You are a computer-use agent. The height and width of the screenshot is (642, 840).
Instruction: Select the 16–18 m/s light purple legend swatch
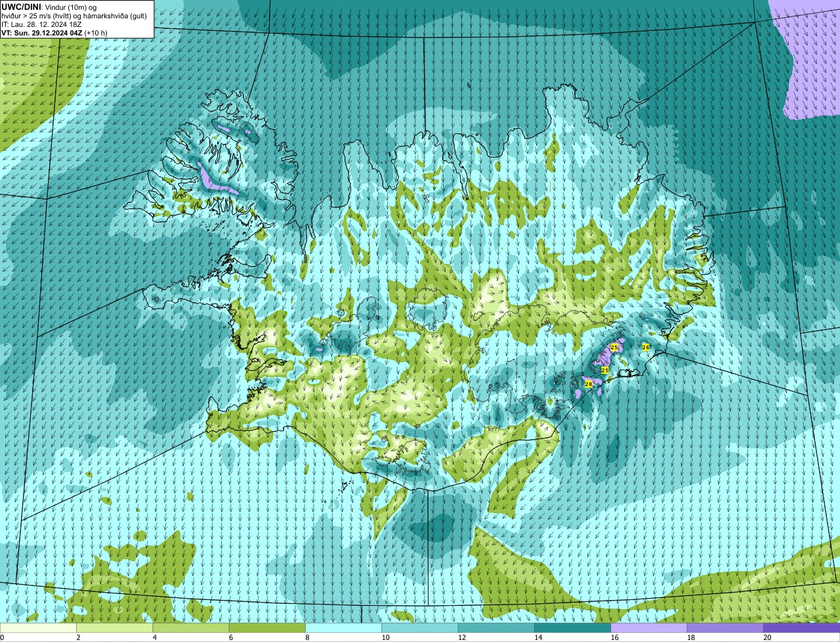[649, 628]
